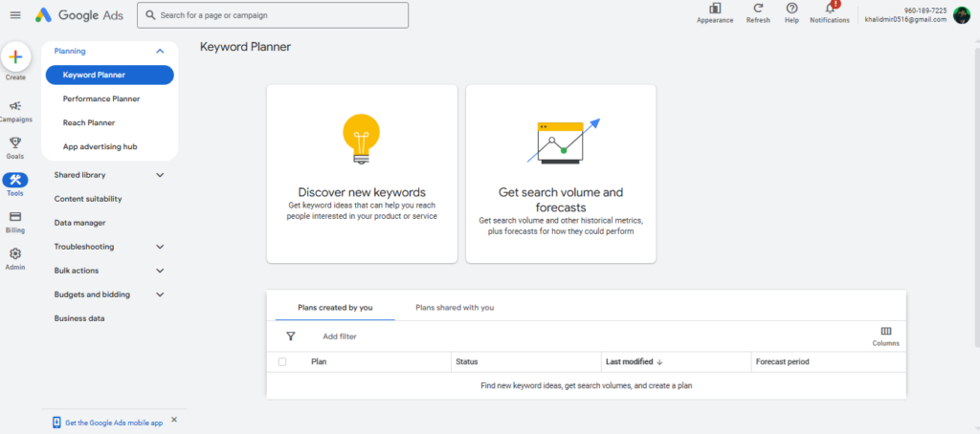This screenshot has width=980, height=434.
Task: Click the forecast chart illustration
Action: tap(563, 141)
